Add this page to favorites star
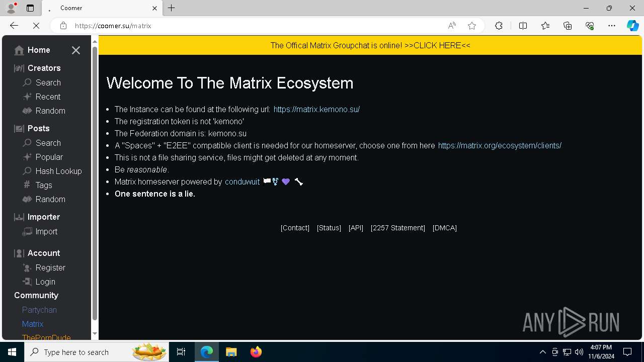This screenshot has height=362, width=644. pyautogui.click(x=472, y=26)
